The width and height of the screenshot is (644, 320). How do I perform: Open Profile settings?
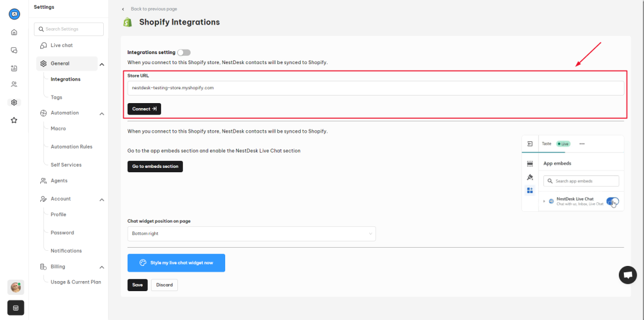58,214
